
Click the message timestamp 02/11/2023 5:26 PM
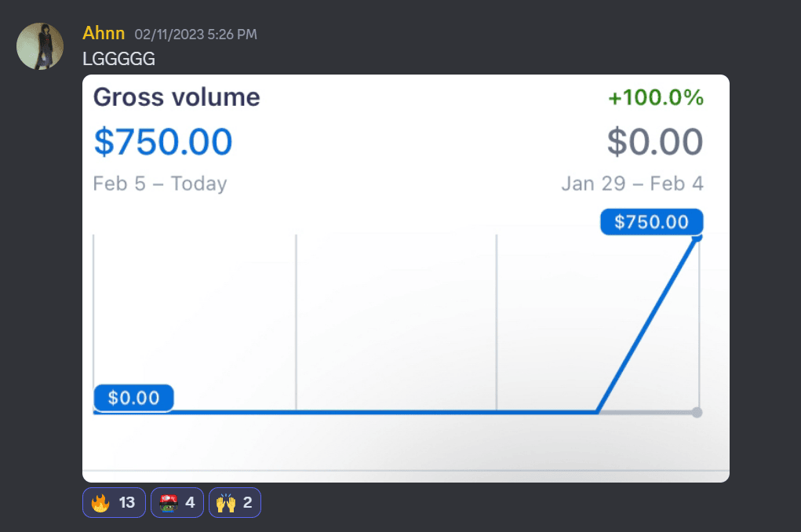point(195,35)
